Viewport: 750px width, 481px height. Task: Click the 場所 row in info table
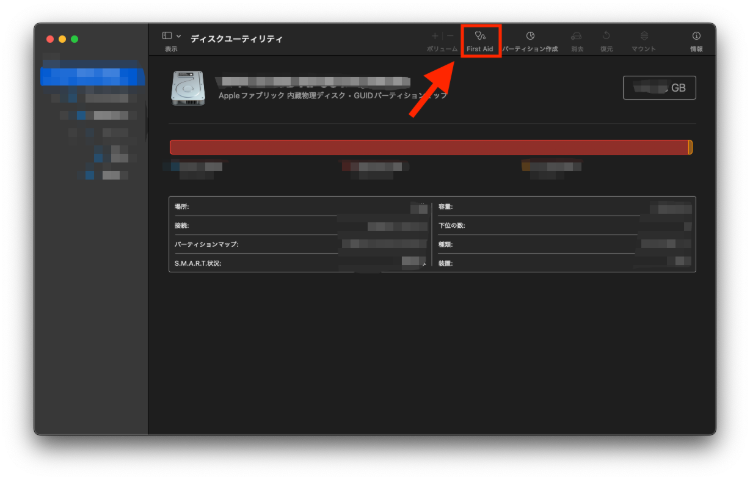pos(300,207)
